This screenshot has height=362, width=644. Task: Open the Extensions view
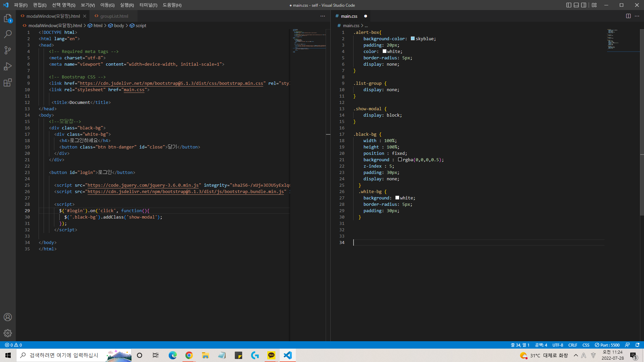8,82
